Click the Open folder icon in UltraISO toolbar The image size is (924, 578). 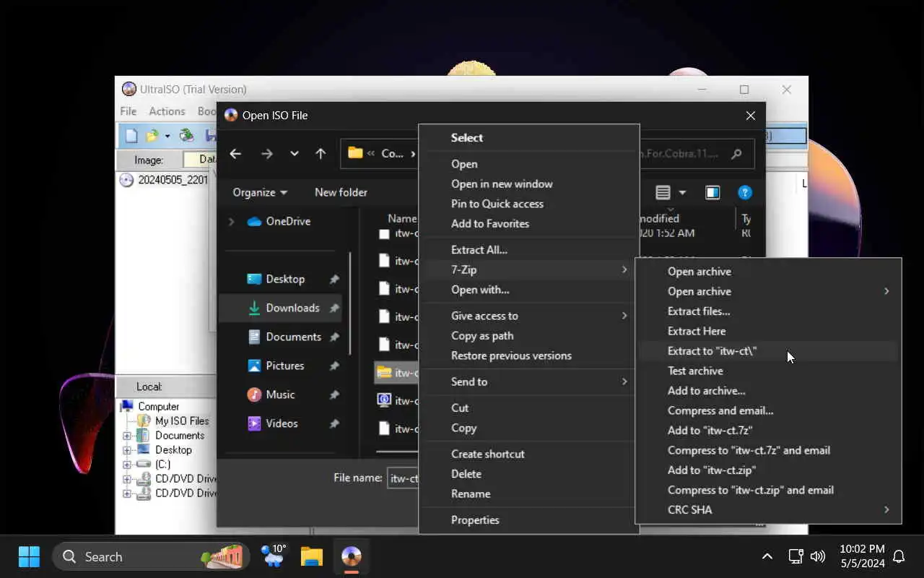point(152,135)
